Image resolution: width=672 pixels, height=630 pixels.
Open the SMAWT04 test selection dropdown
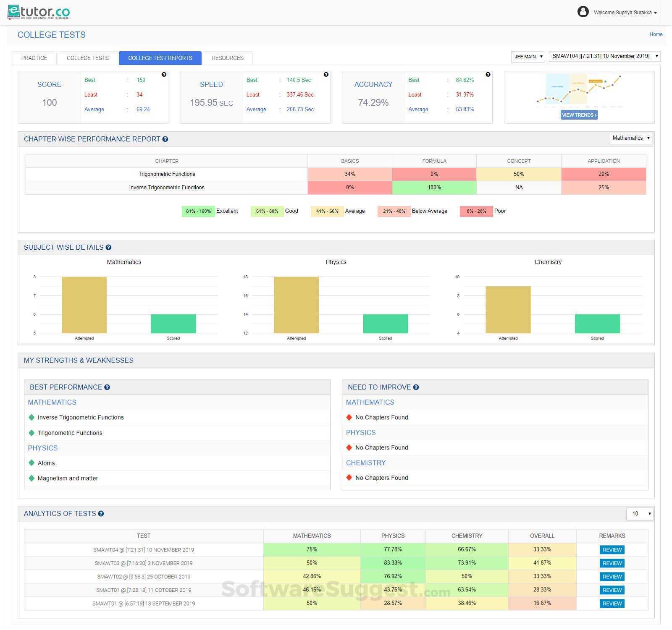click(604, 56)
